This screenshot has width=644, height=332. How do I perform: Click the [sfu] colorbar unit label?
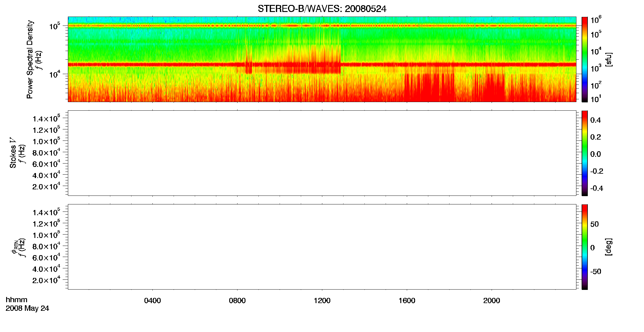pyautogui.click(x=609, y=59)
